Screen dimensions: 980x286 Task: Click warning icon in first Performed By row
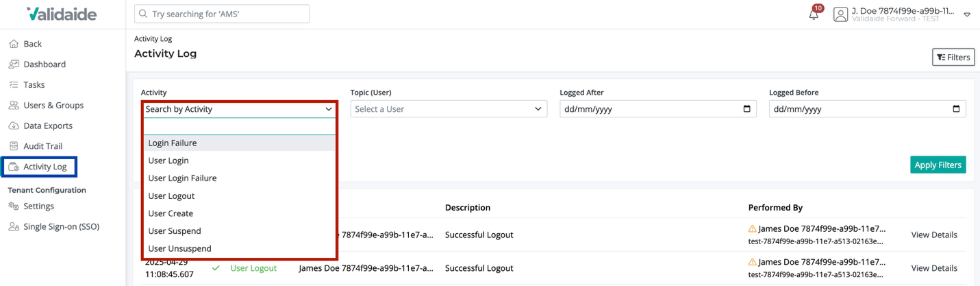pyautogui.click(x=753, y=229)
